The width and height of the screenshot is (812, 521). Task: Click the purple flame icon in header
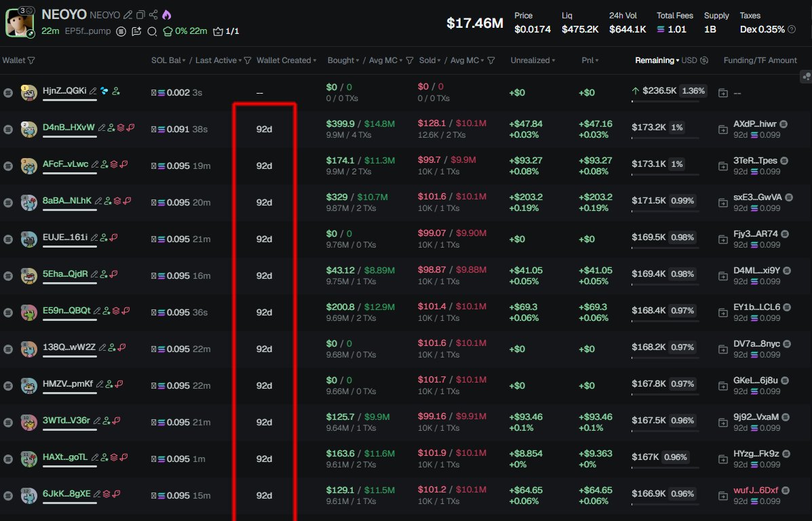coord(166,15)
